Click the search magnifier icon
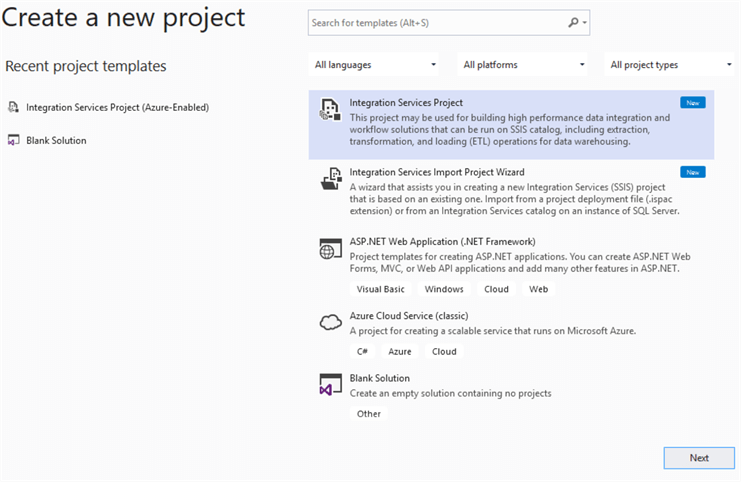This screenshot has width=741, height=482. coord(574,22)
